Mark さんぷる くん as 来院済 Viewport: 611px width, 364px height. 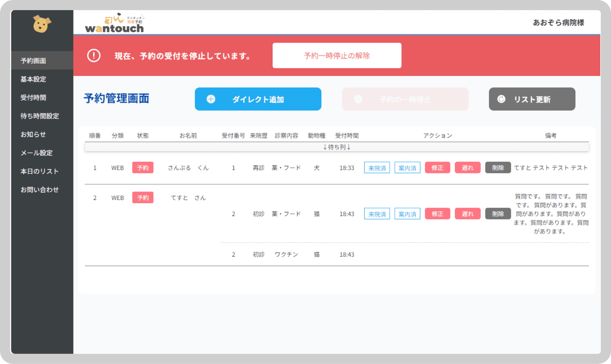[x=377, y=168]
